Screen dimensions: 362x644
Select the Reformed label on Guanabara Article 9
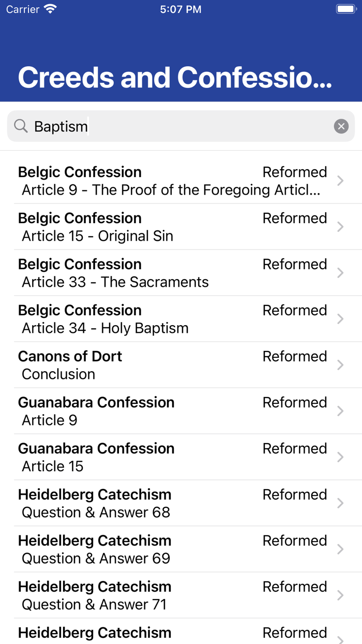pyautogui.click(x=295, y=402)
